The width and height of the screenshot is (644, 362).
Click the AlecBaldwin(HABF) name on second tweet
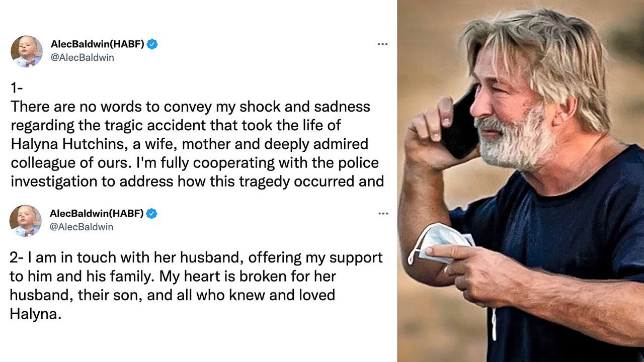[x=97, y=214]
